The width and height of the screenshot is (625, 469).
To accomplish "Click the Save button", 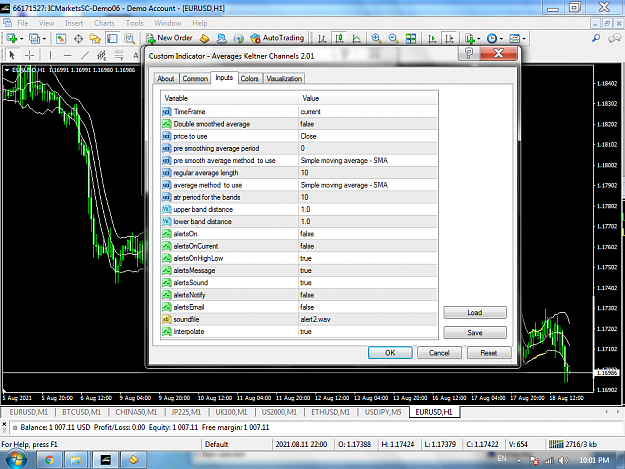I will tap(475, 332).
